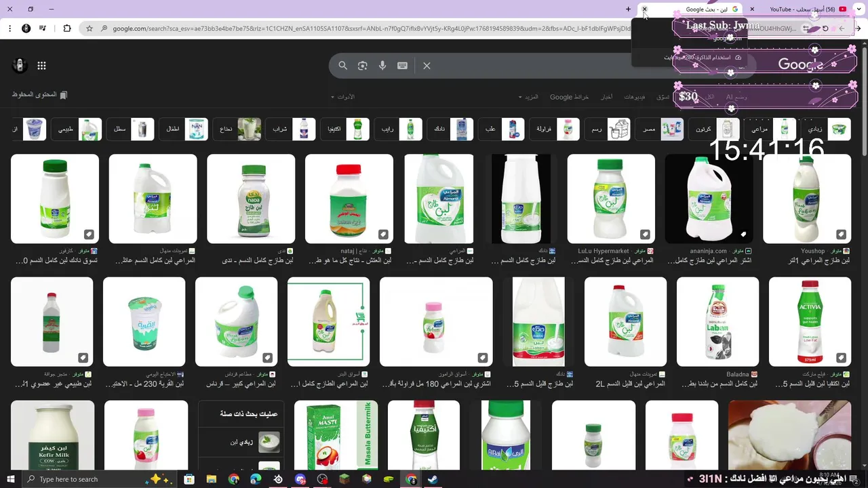The height and width of the screenshot is (488, 868).
Task: Start voice search with microphone icon
Action: (382, 66)
